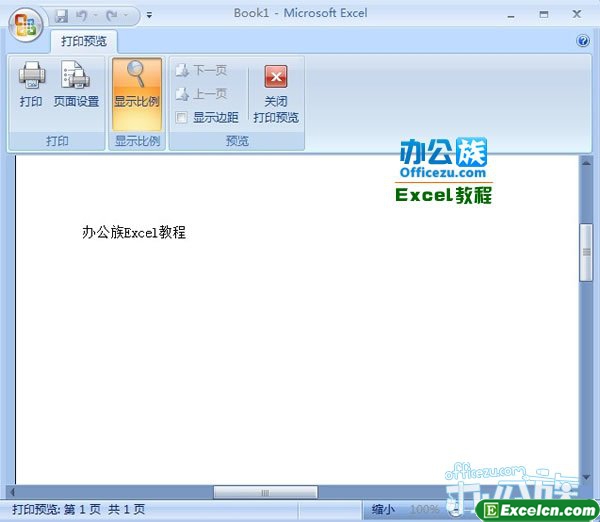Image resolution: width=600 pixels, height=522 pixels.
Task: Toggle the 显示比例 zoom magnifier button
Action: tap(137, 94)
